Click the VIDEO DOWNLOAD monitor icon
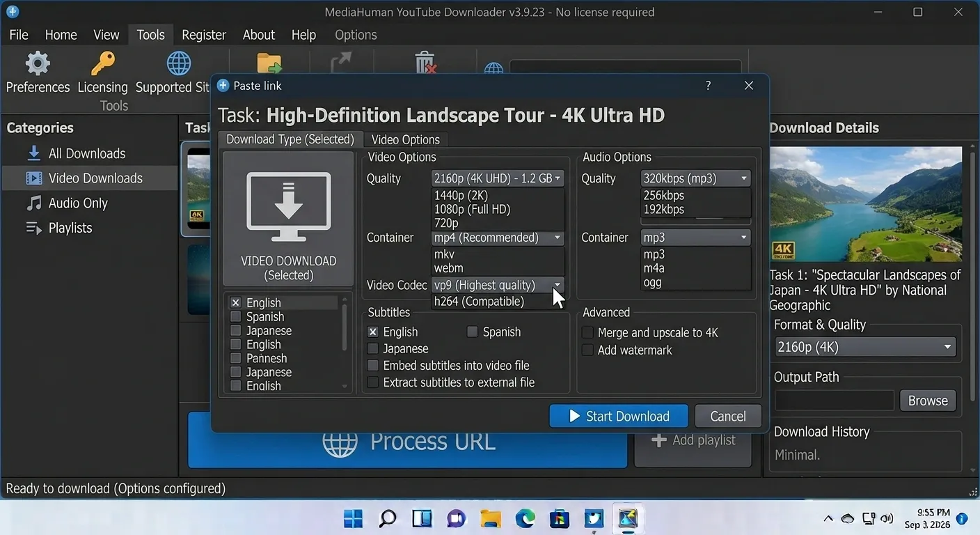 click(x=288, y=207)
